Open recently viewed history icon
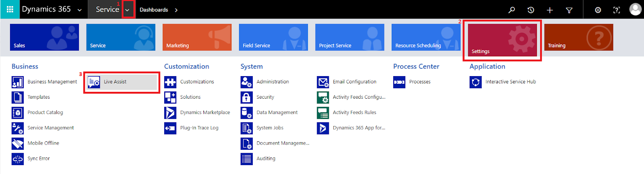The height and width of the screenshot is (174, 644). [x=531, y=10]
